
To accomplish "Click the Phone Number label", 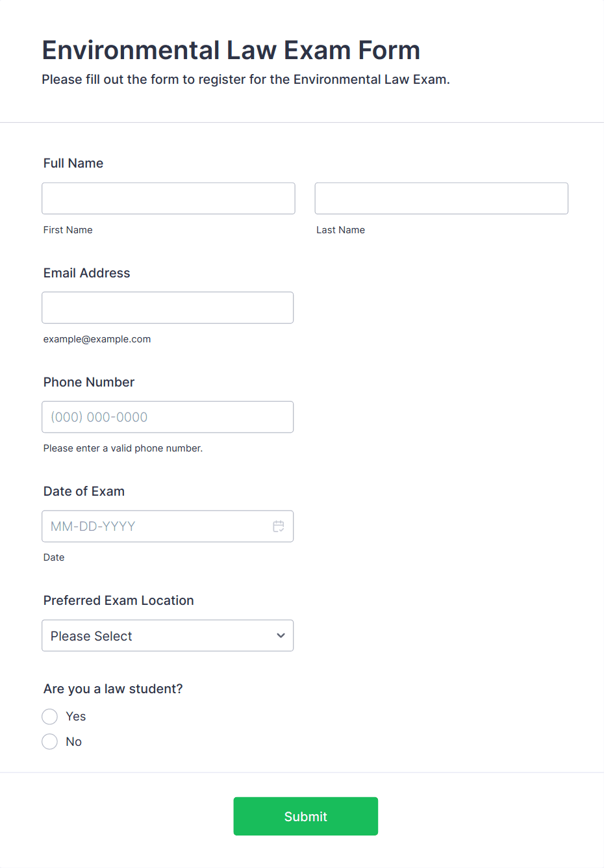I will tap(89, 382).
